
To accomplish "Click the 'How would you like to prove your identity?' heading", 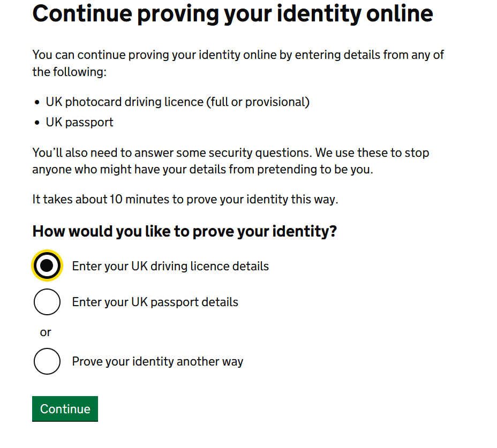I will click(184, 231).
